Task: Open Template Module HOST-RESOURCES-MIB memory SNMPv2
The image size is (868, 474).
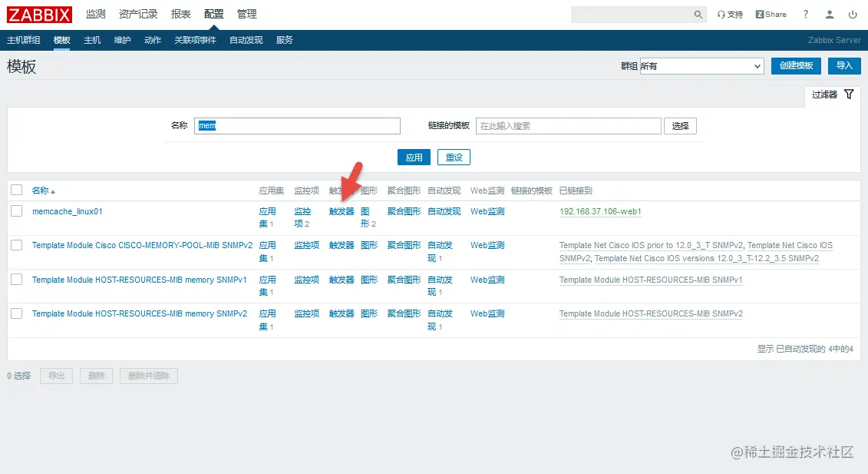Action: [140, 313]
